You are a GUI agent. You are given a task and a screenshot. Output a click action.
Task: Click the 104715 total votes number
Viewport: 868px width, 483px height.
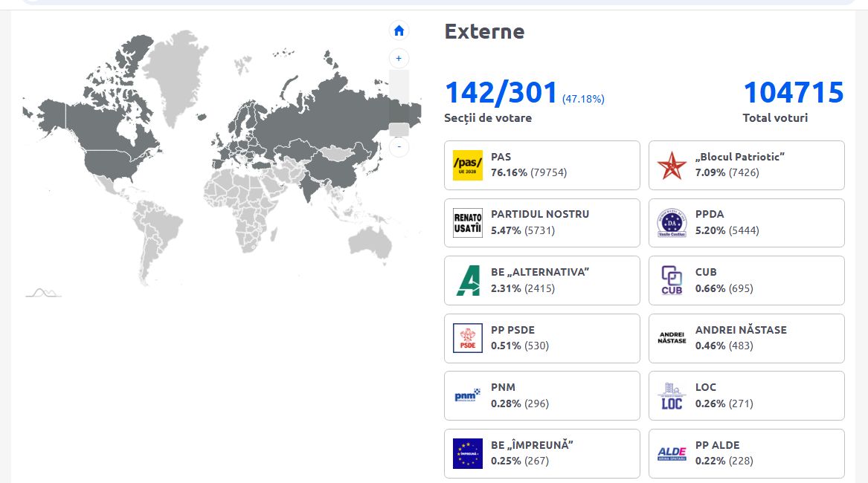coord(794,92)
